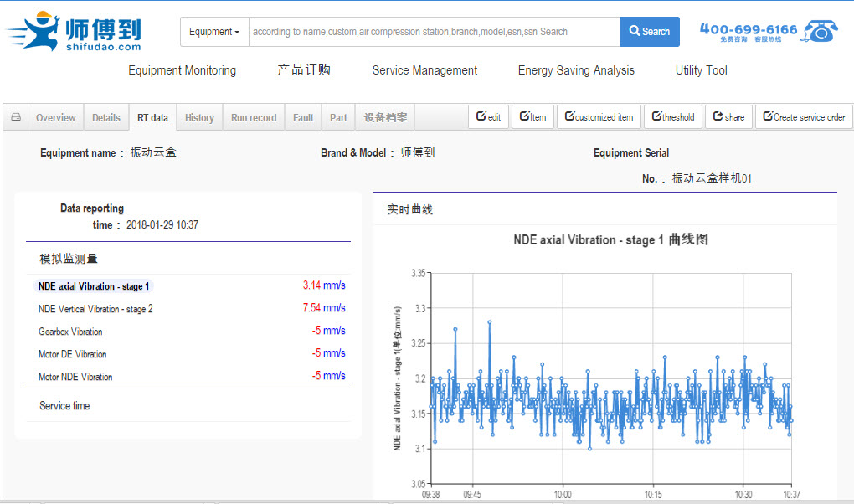Click the edit button

(488, 117)
